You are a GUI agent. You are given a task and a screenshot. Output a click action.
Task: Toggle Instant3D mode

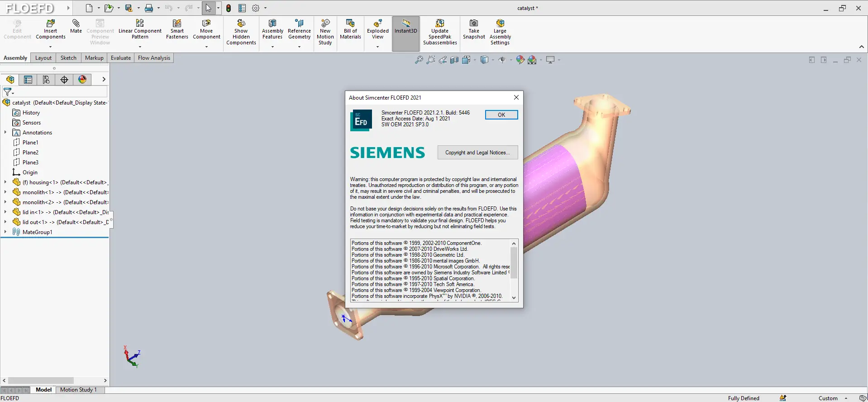tap(405, 33)
